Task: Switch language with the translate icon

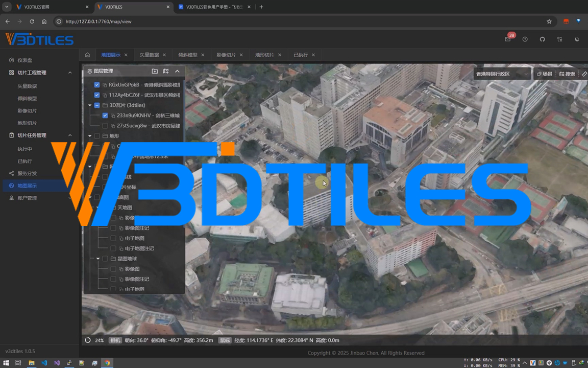Action: coord(559,39)
